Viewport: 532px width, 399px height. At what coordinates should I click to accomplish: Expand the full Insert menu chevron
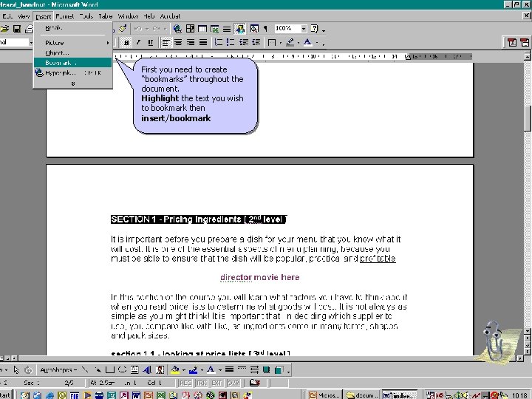click(x=72, y=83)
